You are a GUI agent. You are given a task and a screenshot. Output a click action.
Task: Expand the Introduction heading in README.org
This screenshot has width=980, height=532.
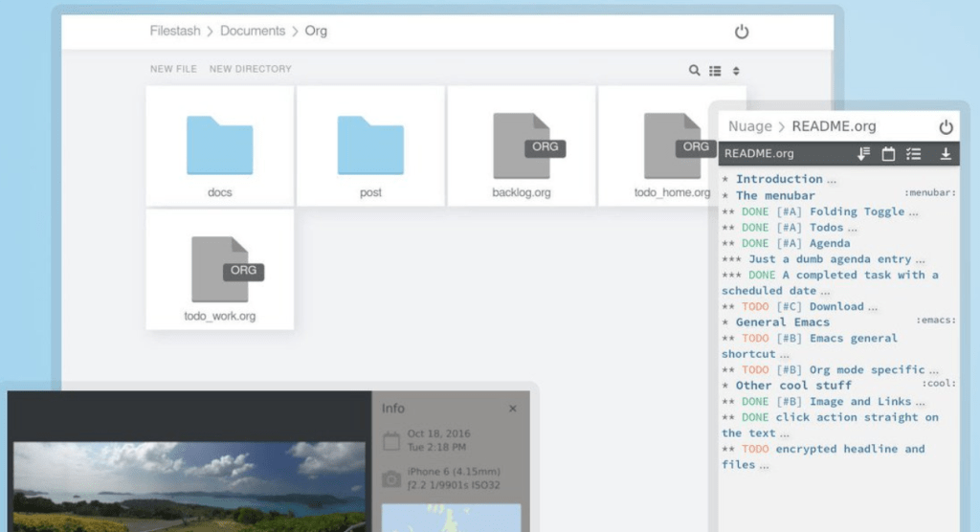(779, 179)
